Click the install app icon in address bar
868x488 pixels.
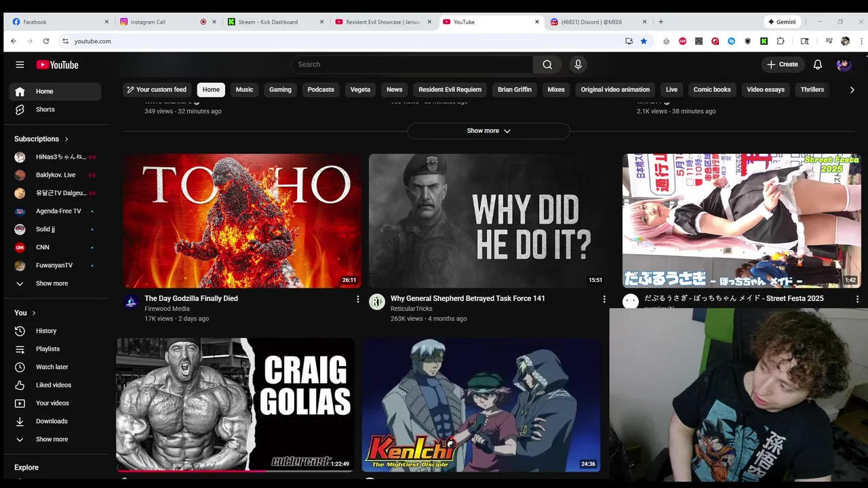pos(629,41)
